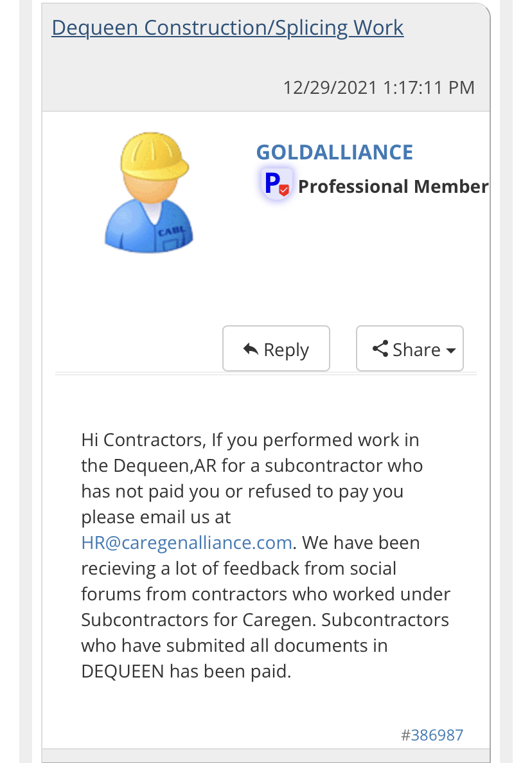
Task: Email HR@caregenalliance.com via the link
Action: [x=187, y=543]
